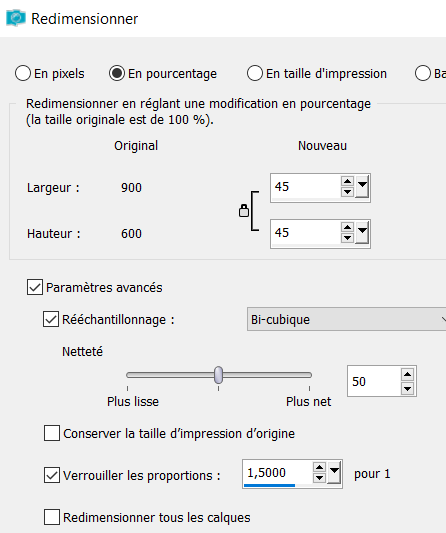Increase the Netteté value with up arrow
Screen dimensions: 446x533
point(407,375)
